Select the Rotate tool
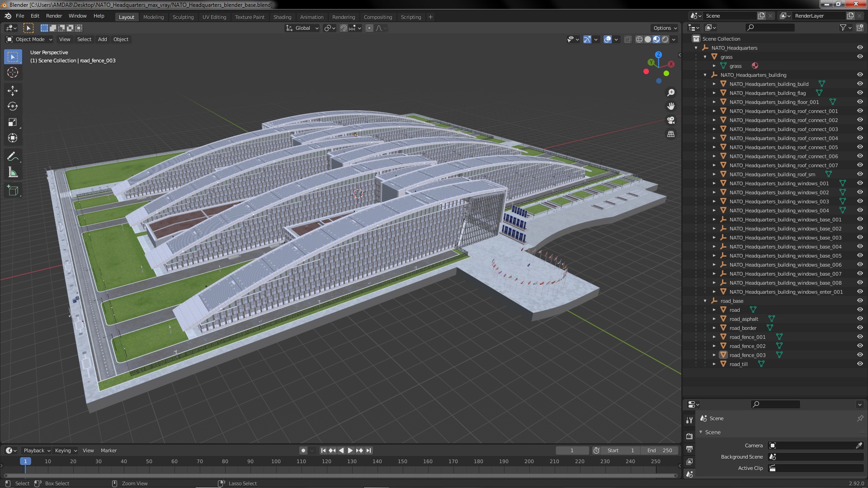Viewport: 868px width, 488px height. coord(13,107)
